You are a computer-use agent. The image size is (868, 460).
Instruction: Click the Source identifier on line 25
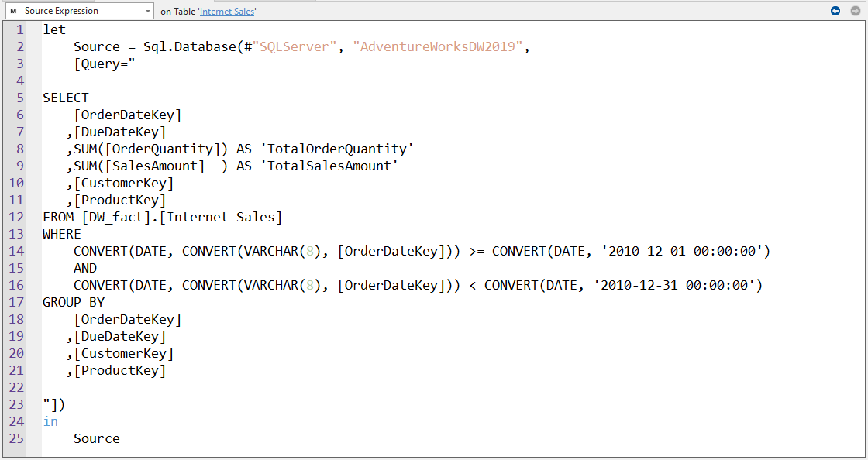pyautogui.click(x=97, y=438)
